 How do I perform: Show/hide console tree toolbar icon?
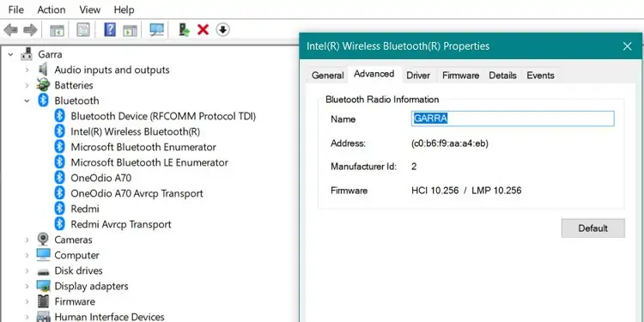(x=57, y=29)
